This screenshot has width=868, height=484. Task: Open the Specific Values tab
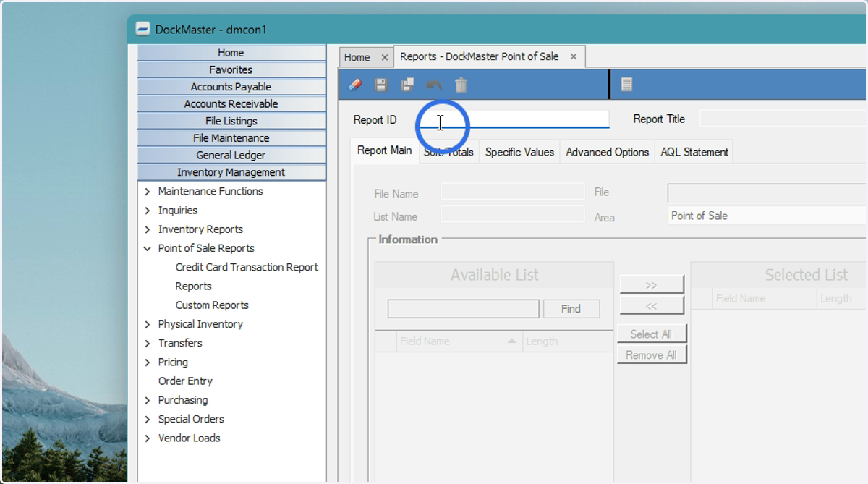point(519,152)
